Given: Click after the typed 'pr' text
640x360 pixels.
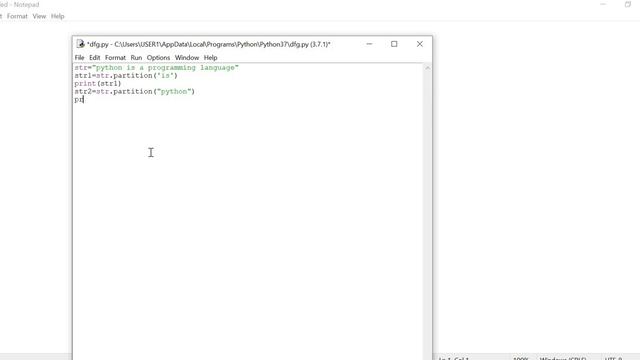Looking at the screenshot, I should (84, 100).
